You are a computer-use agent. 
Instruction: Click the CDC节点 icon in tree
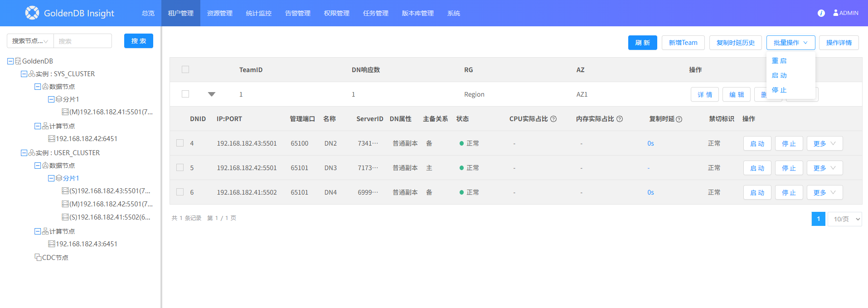click(x=38, y=257)
